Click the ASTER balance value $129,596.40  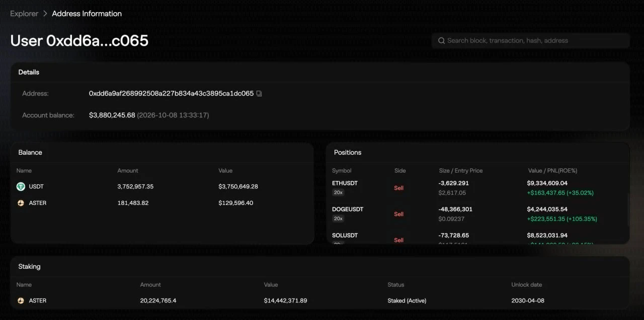click(x=235, y=203)
